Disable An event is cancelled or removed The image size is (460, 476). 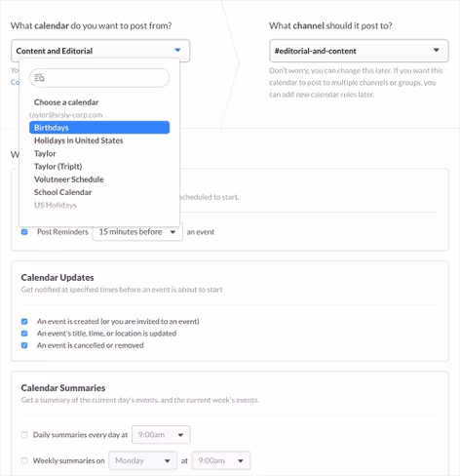[x=24, y=345]
